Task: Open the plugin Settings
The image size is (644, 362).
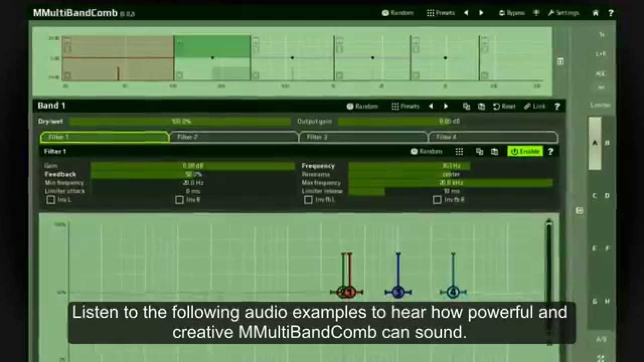Action: [563, 13]
